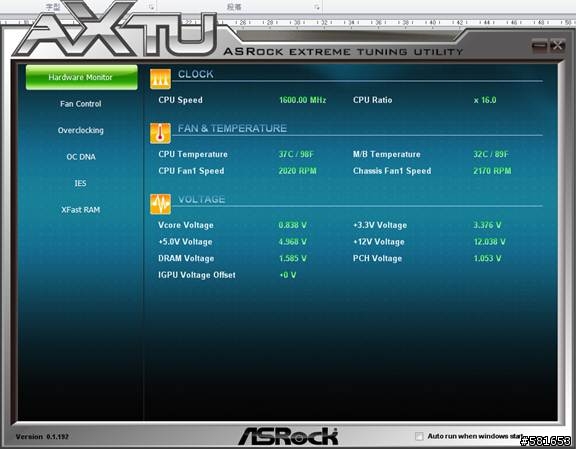Open the Overclocking section
The width and height of the screenshot is (576, 449).
80,130
